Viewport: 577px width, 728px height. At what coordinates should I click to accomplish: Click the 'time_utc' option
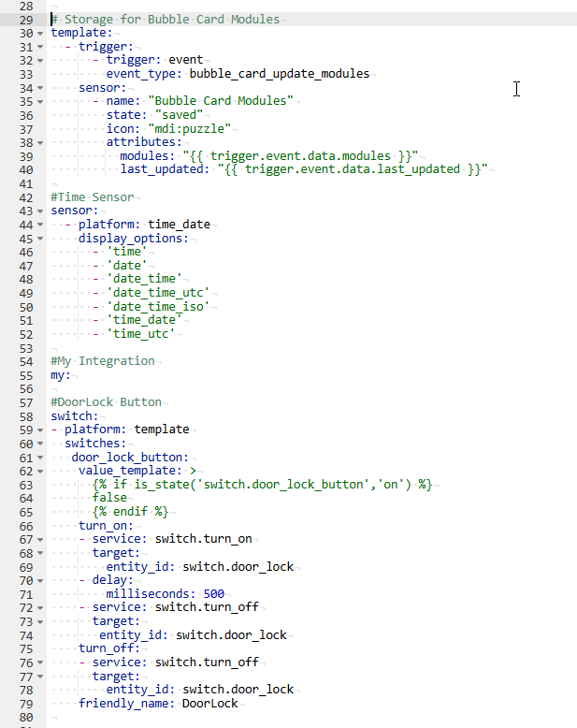(141, 334)
